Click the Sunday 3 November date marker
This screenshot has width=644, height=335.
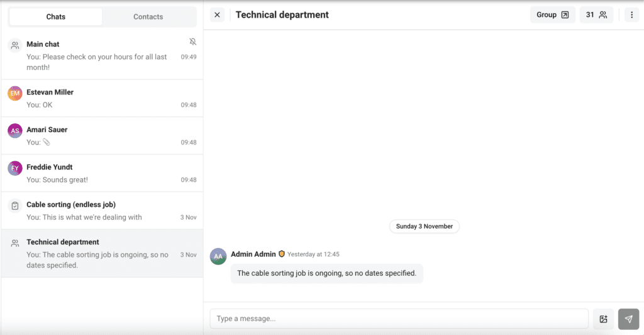[x=425, y=226]
